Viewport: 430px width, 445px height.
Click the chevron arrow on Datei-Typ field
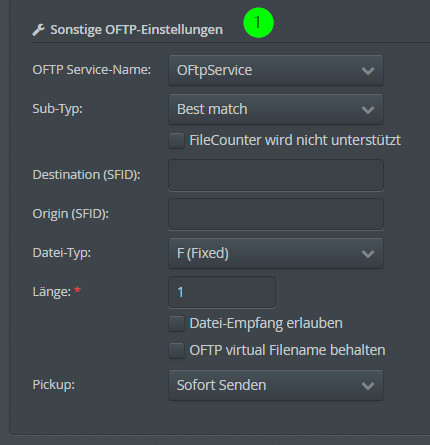coord(368,254)
